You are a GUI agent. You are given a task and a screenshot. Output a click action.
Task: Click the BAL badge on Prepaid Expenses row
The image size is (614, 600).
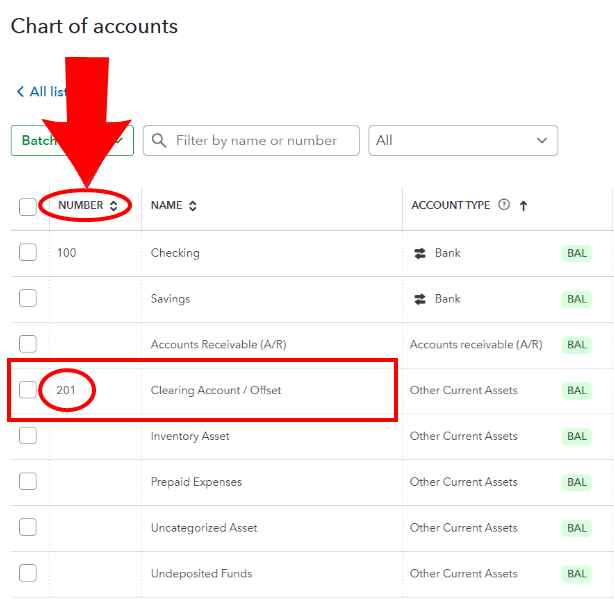(576, 482)
